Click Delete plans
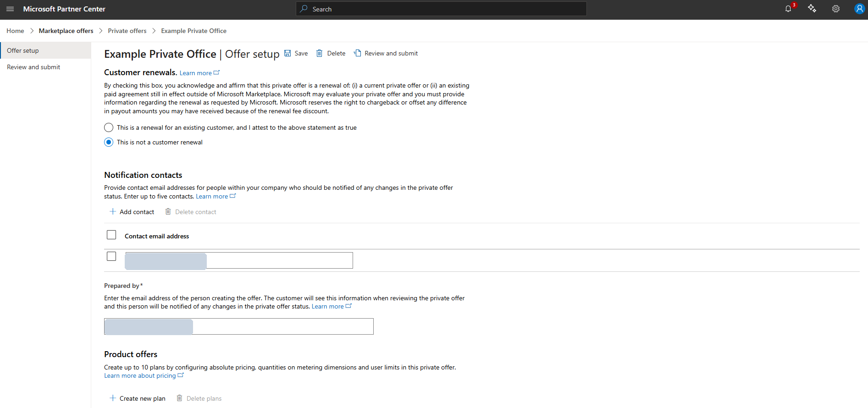The width and height of the screenshot is (868, 408). [199, 398]
